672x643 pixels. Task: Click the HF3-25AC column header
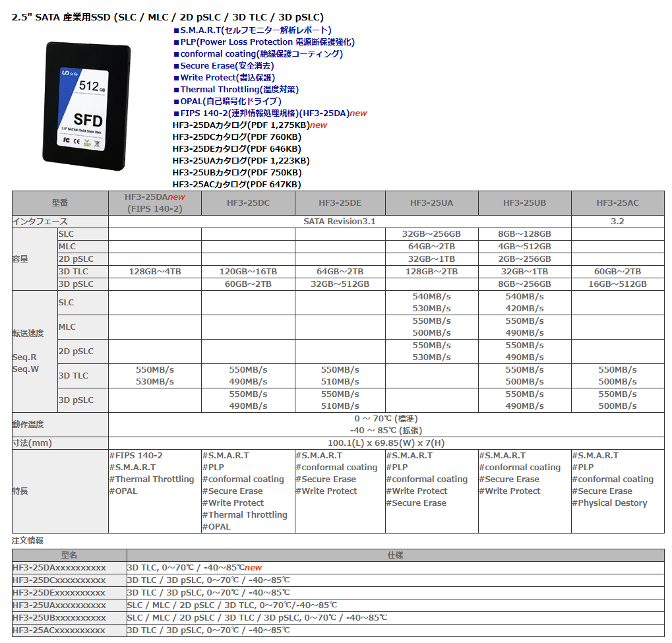pyautogui.click(x=617, y=202)
